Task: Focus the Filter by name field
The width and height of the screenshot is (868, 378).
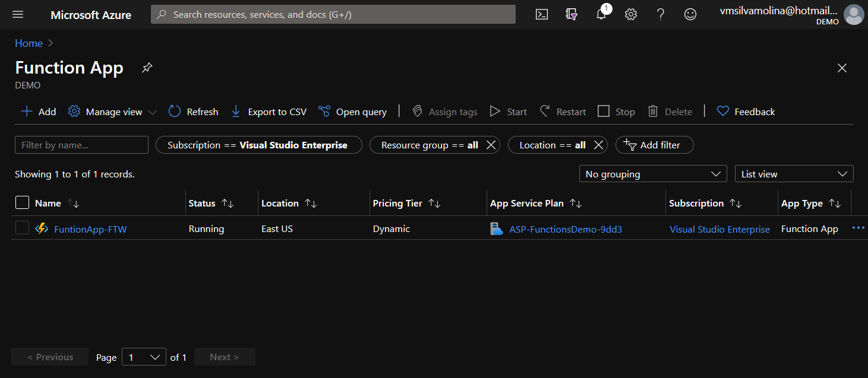Action: coord(81,145)
